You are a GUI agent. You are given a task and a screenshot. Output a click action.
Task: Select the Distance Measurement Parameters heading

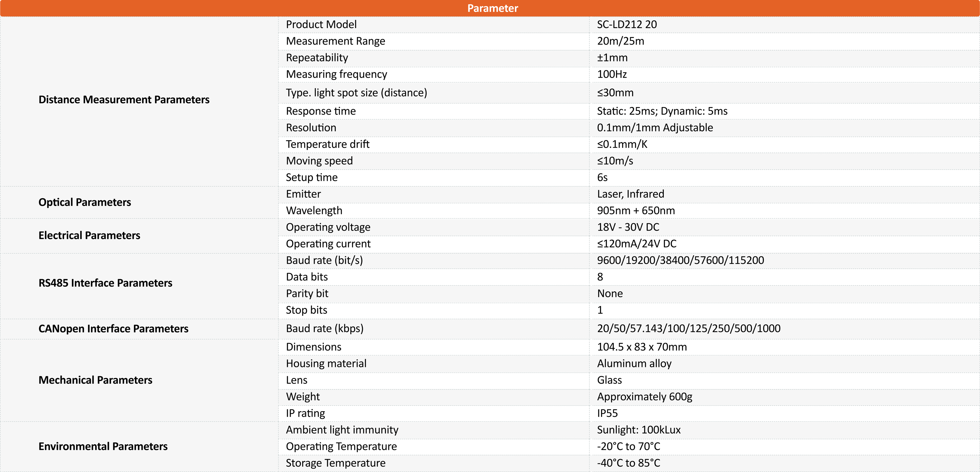click(124, 100)
